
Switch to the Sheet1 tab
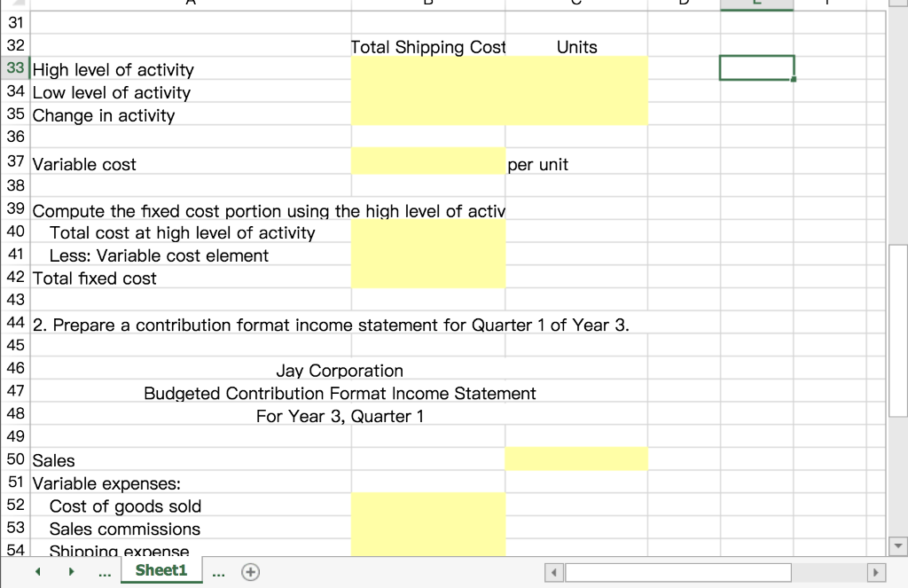tap(160, 572)
